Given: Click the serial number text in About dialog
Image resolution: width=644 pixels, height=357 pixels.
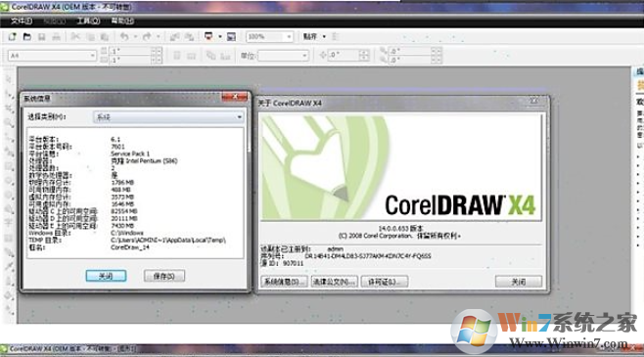Looking at the screenshot, I should click(368, 256).
